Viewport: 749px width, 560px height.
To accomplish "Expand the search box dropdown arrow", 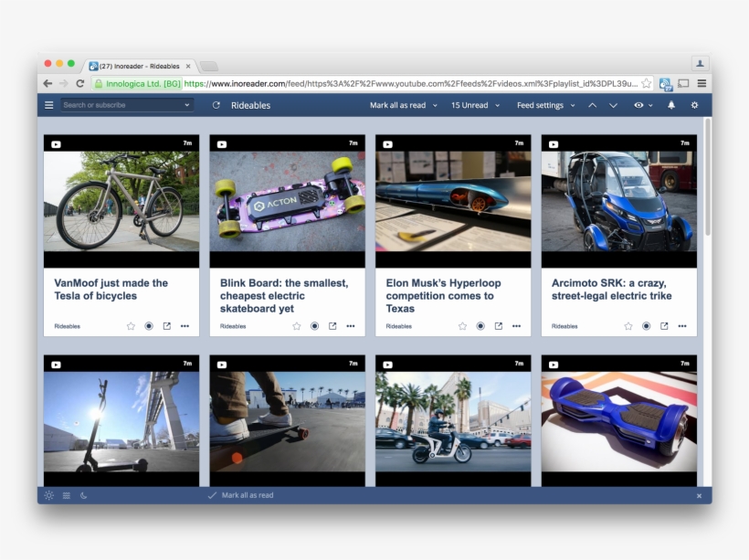I will coord(186,105).
